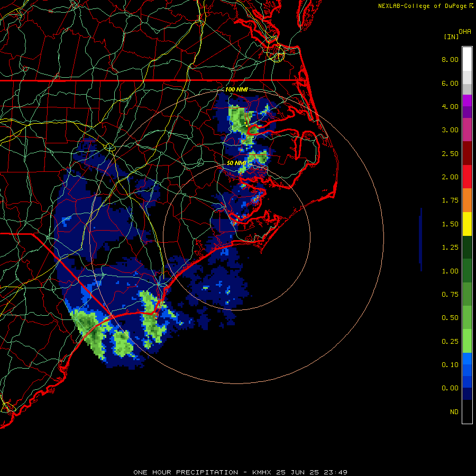
Task: Click the bright red swatch beside 2.00
Action: coord(467,177)
